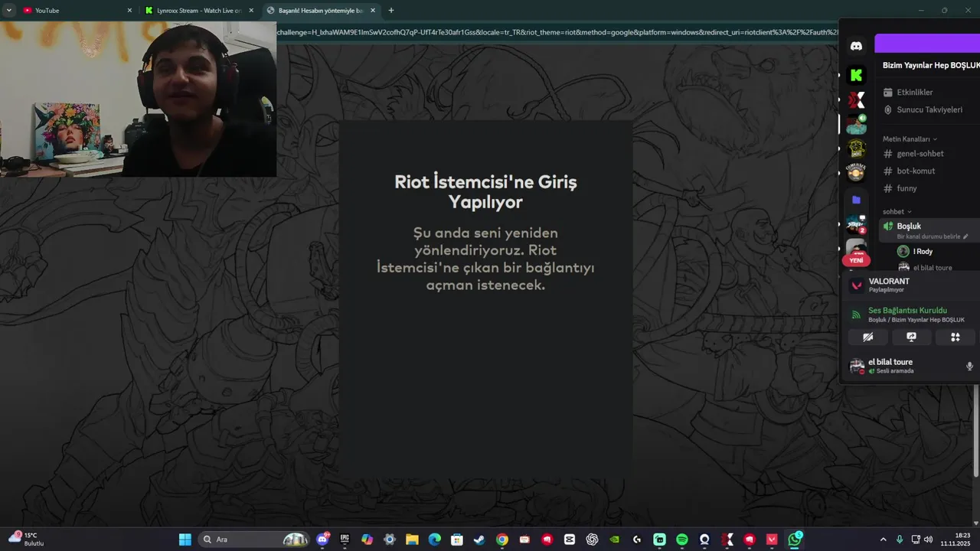Click the browser address bar URL
Screen dimensions: 980x551
[x=557, y=32]
